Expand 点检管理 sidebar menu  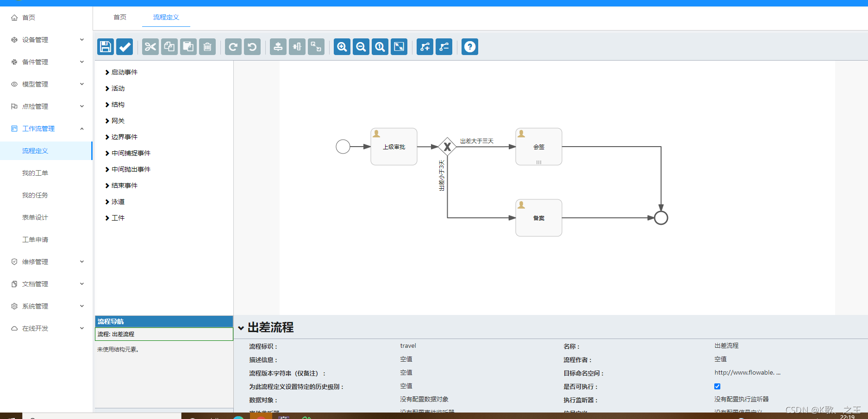coord(46,106)
